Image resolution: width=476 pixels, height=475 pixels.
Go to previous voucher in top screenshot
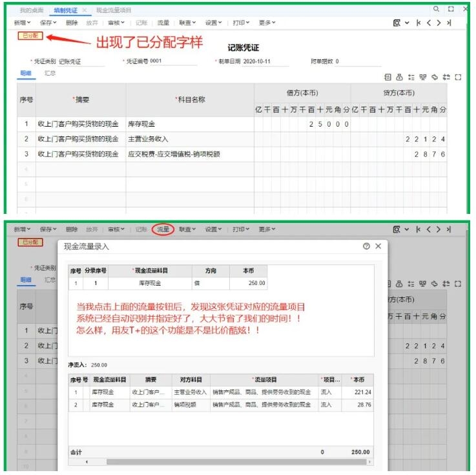(429, 23)
